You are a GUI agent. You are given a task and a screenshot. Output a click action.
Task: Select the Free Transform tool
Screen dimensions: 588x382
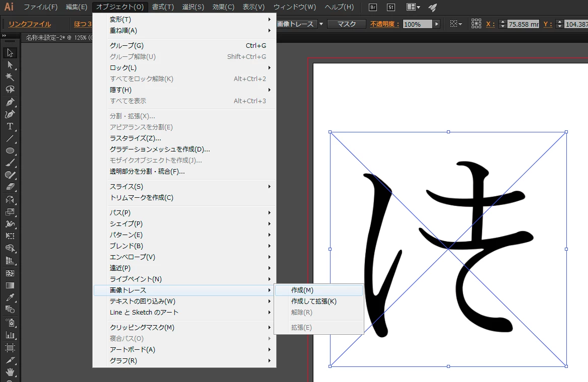(10, 236)
